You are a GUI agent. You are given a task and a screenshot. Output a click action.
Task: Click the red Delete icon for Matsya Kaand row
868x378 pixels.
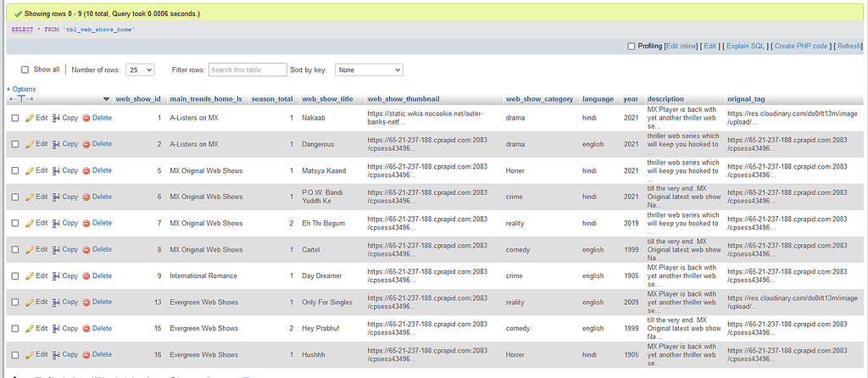click(86, 170)
